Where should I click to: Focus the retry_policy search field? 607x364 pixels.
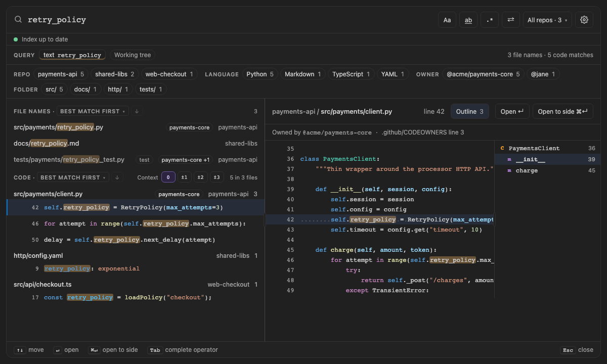click(229, 20)
